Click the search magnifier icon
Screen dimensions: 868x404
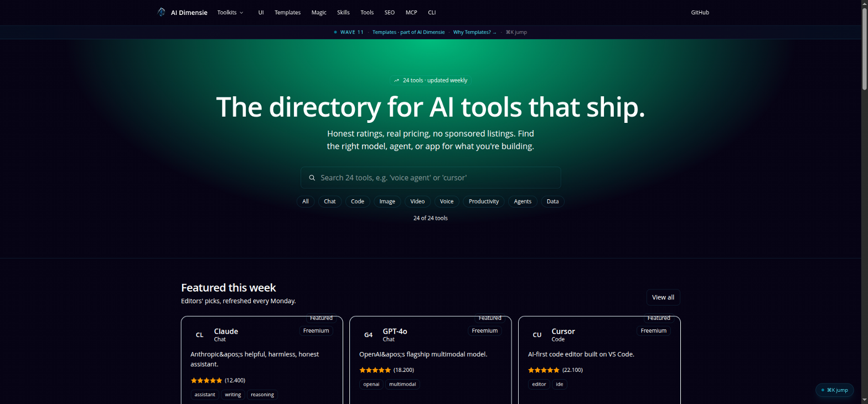[x=312, y=178]
